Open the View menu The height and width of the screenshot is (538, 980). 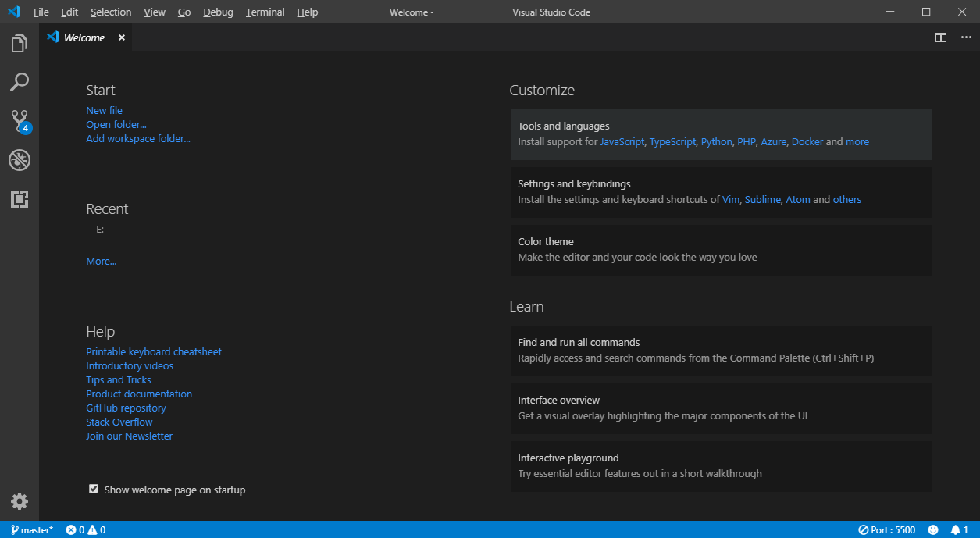(155, 12)
